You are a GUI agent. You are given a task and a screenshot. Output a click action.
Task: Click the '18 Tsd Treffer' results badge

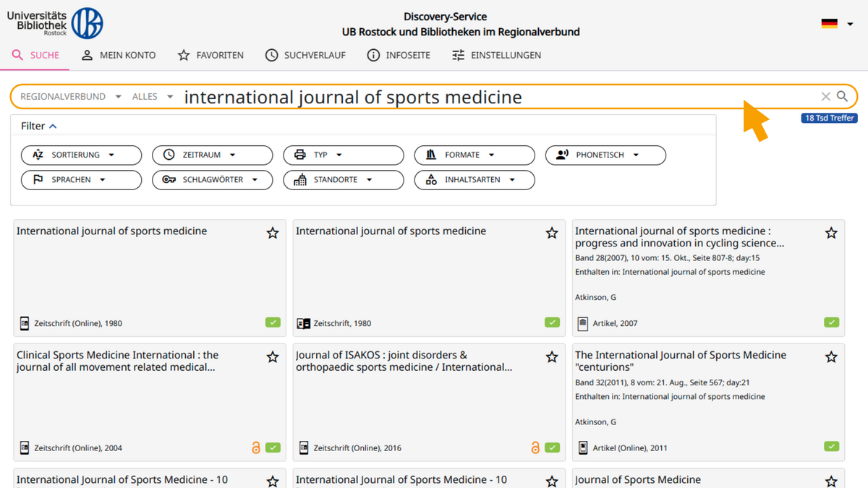[829, 116]
